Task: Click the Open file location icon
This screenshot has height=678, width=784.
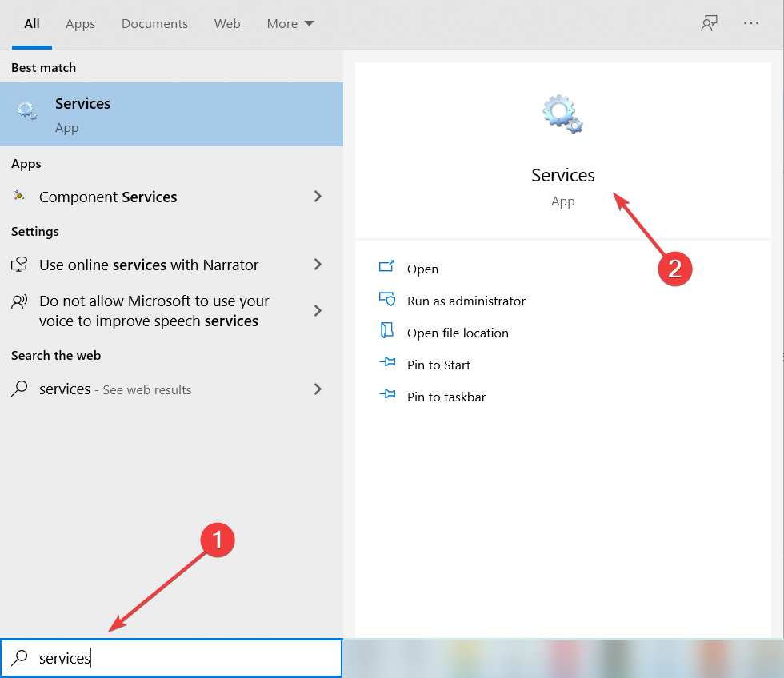Action: [x=387, y=330]
